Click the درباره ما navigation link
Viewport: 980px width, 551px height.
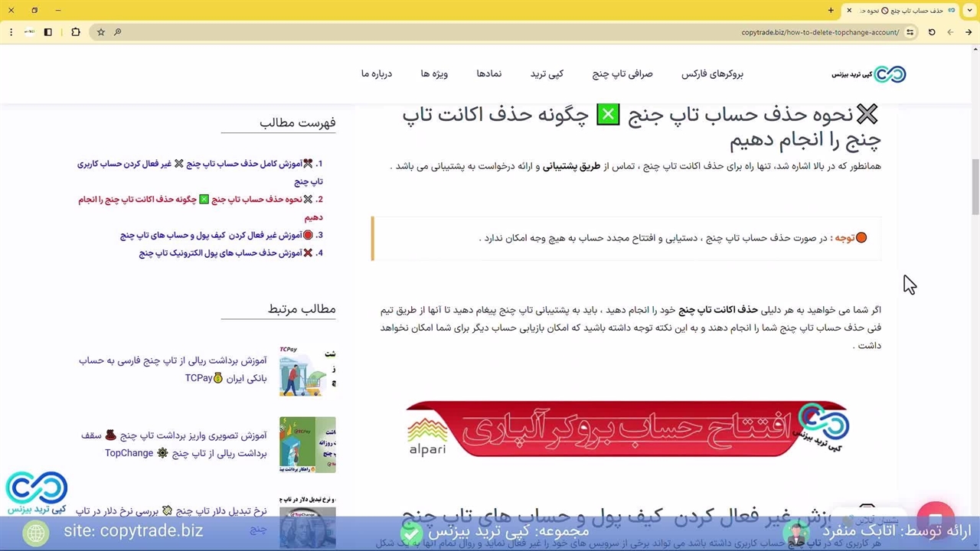(376, 74)
